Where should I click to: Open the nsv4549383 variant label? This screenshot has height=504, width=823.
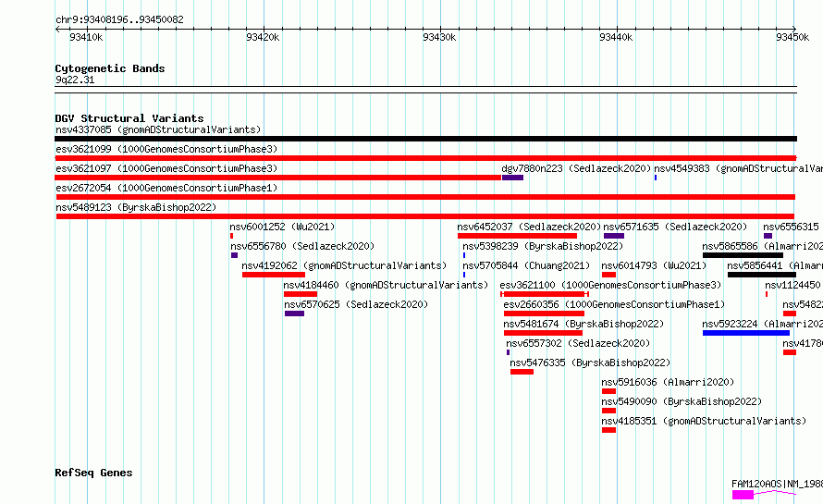(738, 168)
